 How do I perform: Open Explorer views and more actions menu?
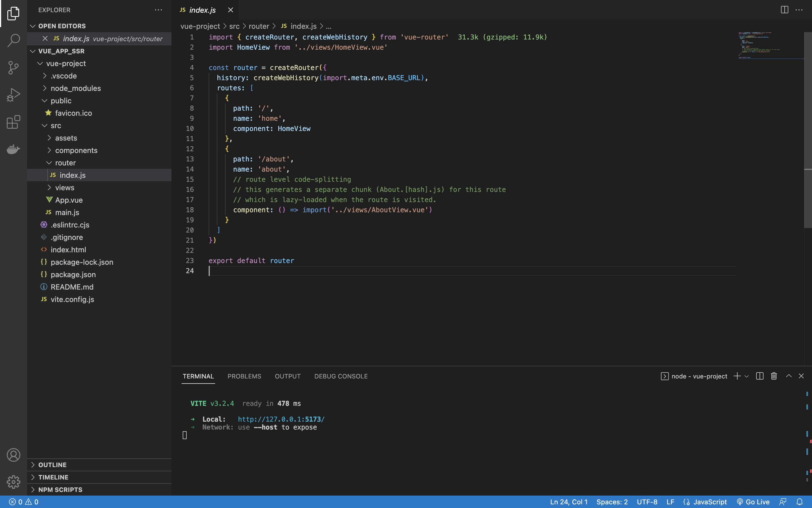tap(158, 10)
